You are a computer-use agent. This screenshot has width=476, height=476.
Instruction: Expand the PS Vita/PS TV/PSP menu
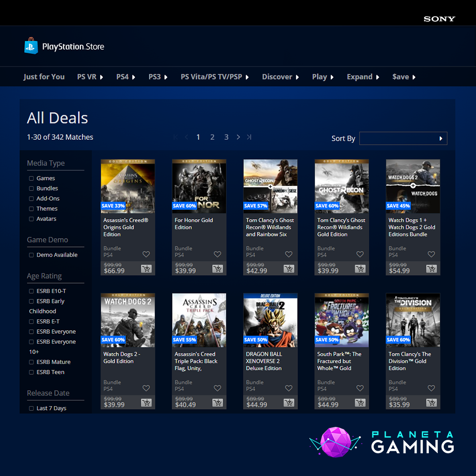click(x=215, y=77)
